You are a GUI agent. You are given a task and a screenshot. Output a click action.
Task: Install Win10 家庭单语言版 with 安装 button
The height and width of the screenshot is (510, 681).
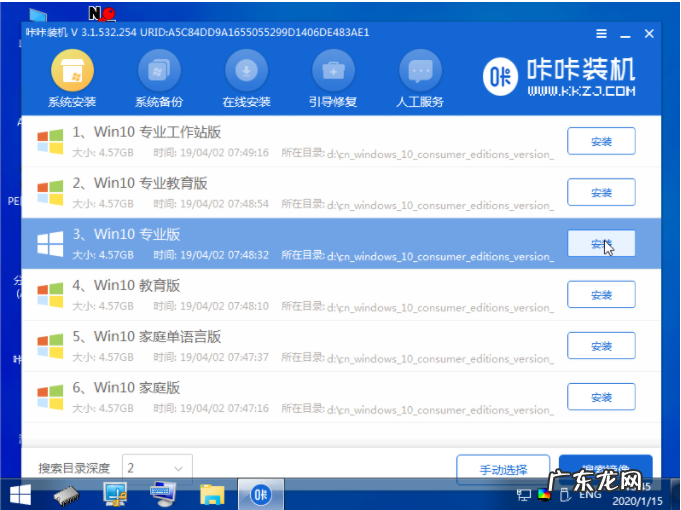pyautogui.click(x=601, y=346)
